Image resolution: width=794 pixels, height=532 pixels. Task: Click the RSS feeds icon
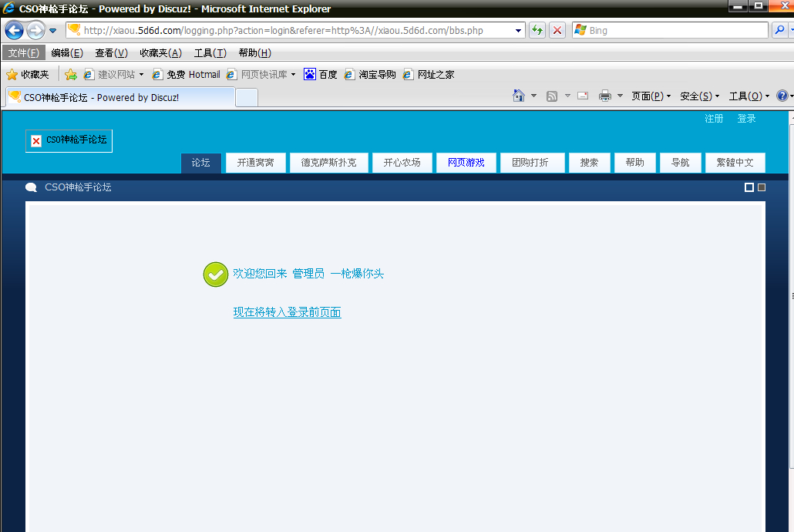coord(552,96)
